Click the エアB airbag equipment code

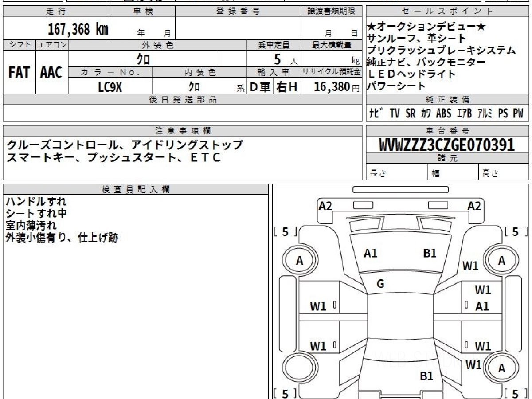point(464,113)
